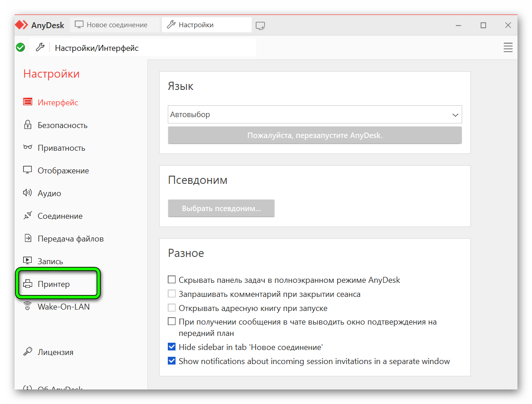Image resolution: width=532 pixels, height=404 pixels.
Task: Close the AnyDesk window
Action: click(508, 25)
